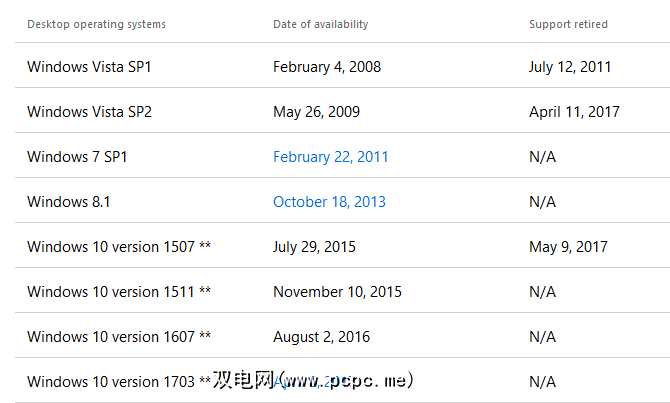Click the Support retired column header

pos(568,24)
